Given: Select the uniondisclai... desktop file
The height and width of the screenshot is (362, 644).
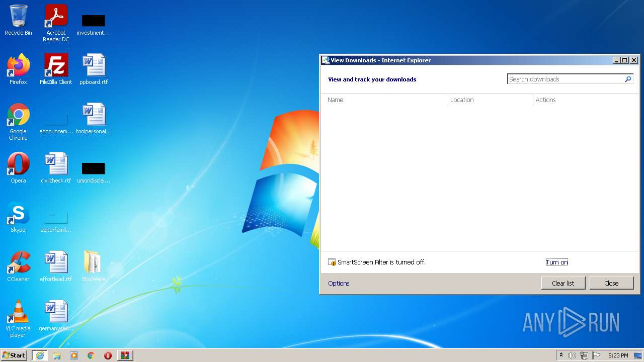Looking at the screenshot, I should (x=93, y=172).
